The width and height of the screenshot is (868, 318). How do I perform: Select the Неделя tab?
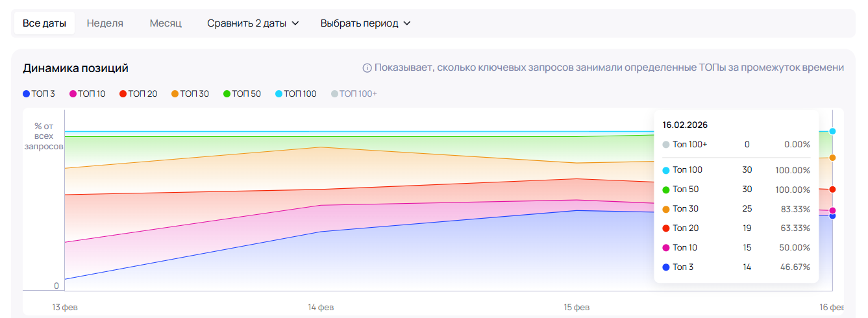(105, 23)
